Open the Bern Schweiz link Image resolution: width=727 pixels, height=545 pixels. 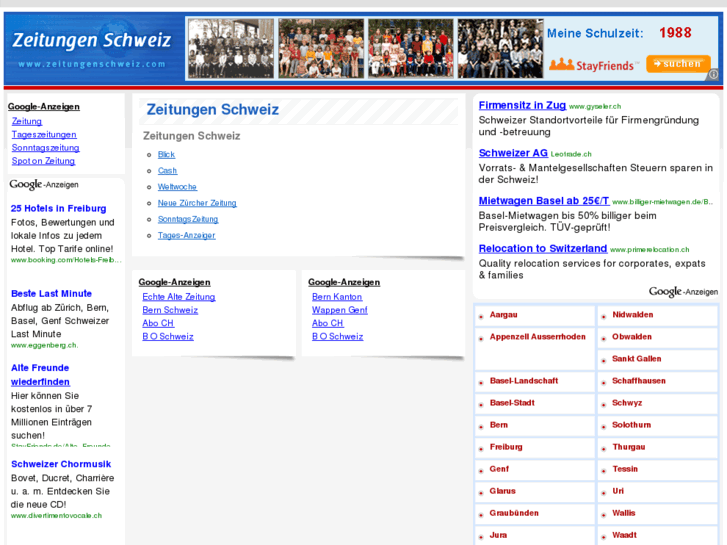tap(170, 310)
